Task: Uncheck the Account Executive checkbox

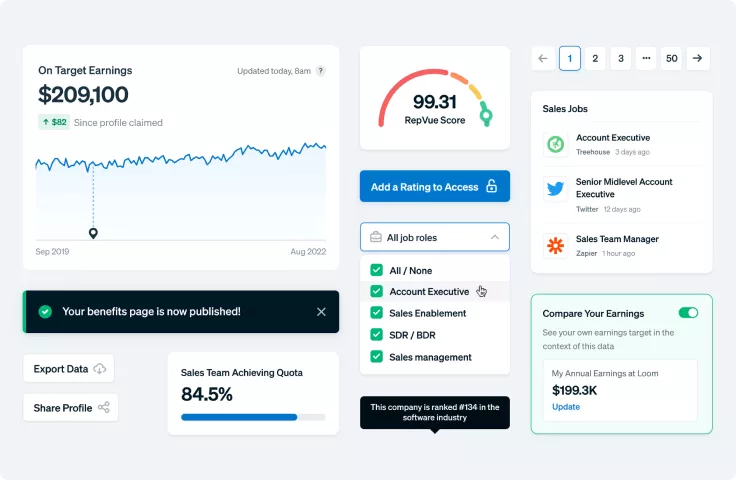Action: click(x=376, y=291)
